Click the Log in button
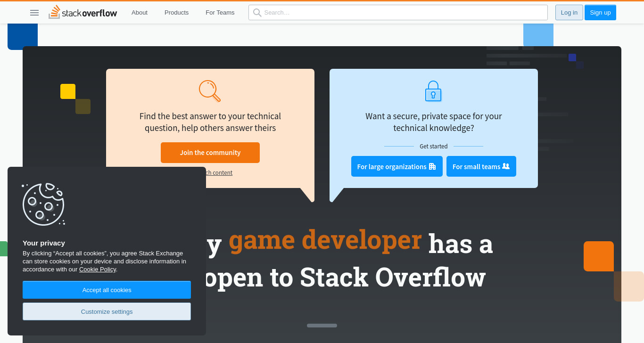This screenshot has height=343, width=644. pyautogui.click(x=569, y=13)
